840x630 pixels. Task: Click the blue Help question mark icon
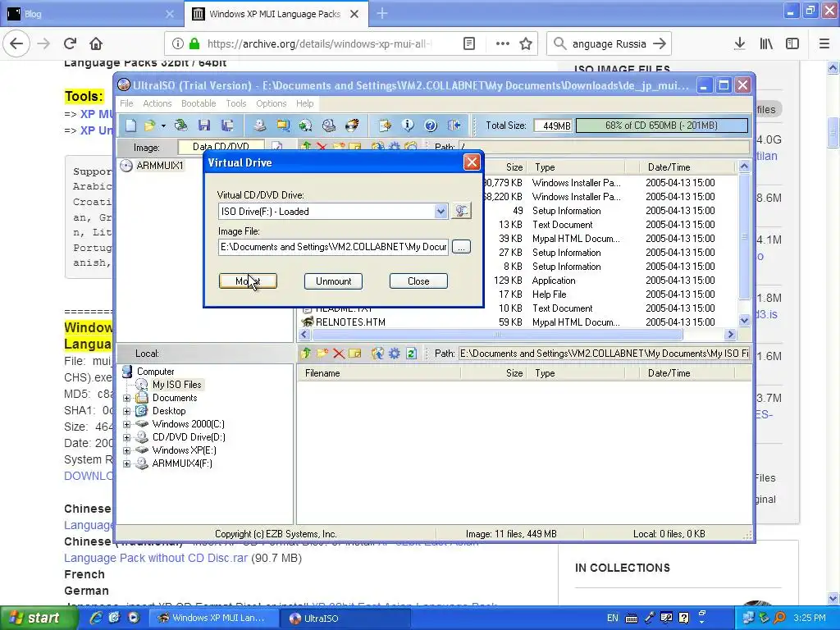[x=431, y=126]
